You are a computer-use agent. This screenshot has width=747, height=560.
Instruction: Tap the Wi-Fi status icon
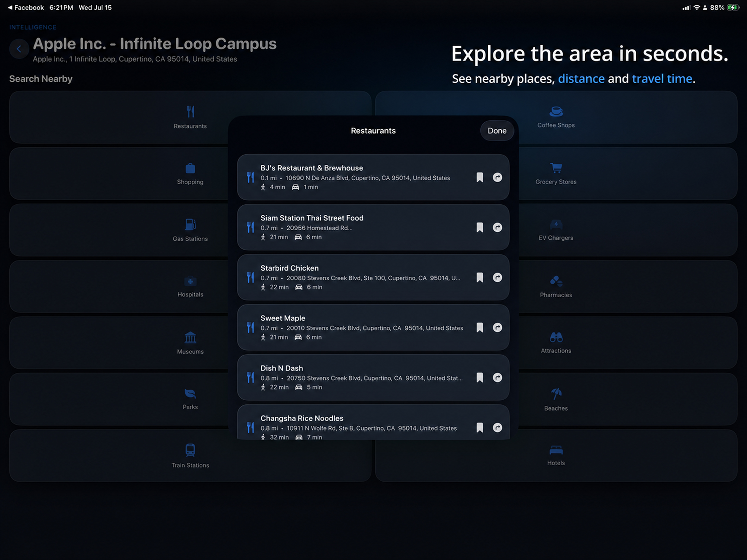[x=696, y=7]
